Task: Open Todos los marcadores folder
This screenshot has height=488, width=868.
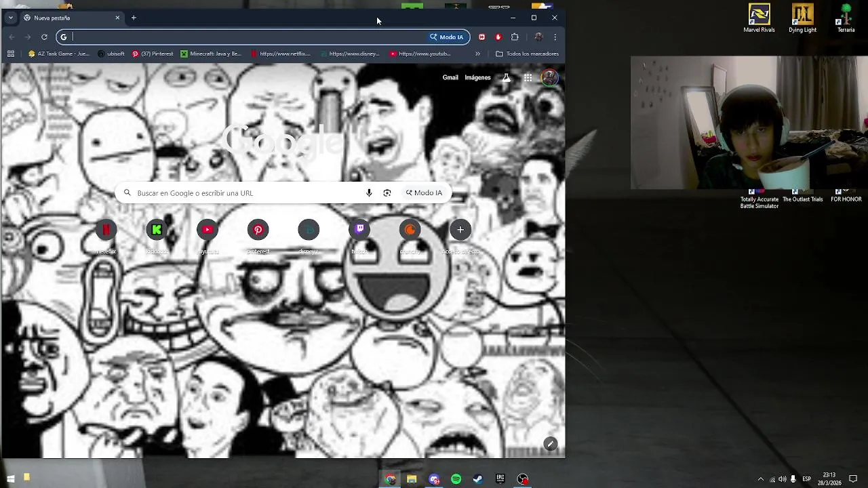Action: tap(527, 54)
